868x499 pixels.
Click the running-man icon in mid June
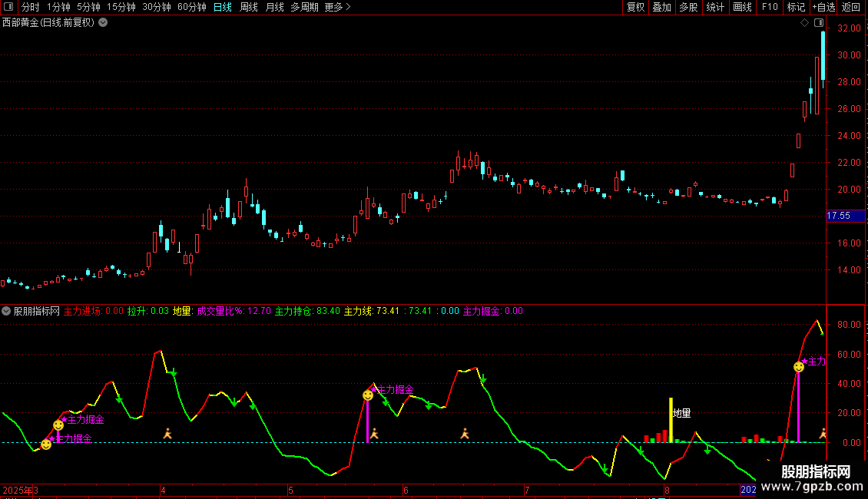click(x=465, y=434)
